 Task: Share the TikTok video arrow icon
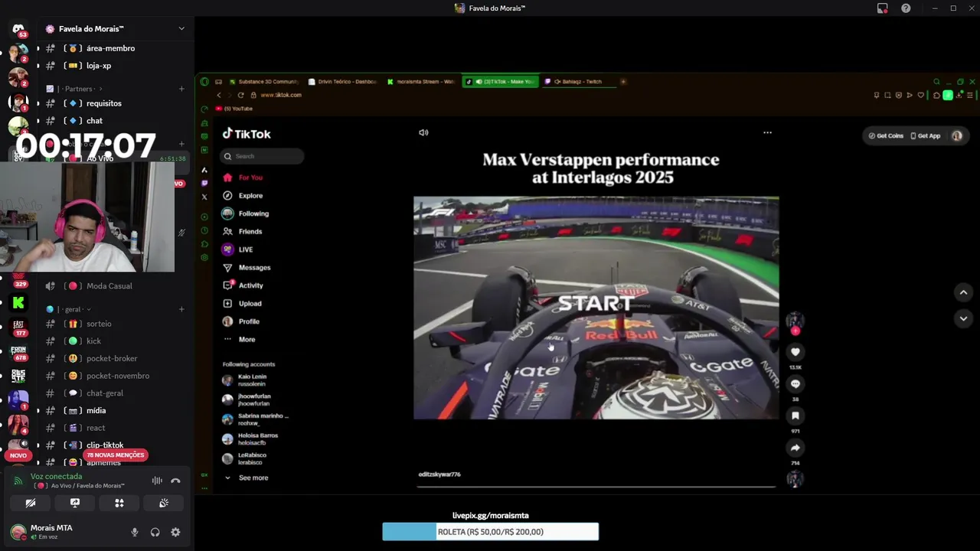click(x=795, y=448)
